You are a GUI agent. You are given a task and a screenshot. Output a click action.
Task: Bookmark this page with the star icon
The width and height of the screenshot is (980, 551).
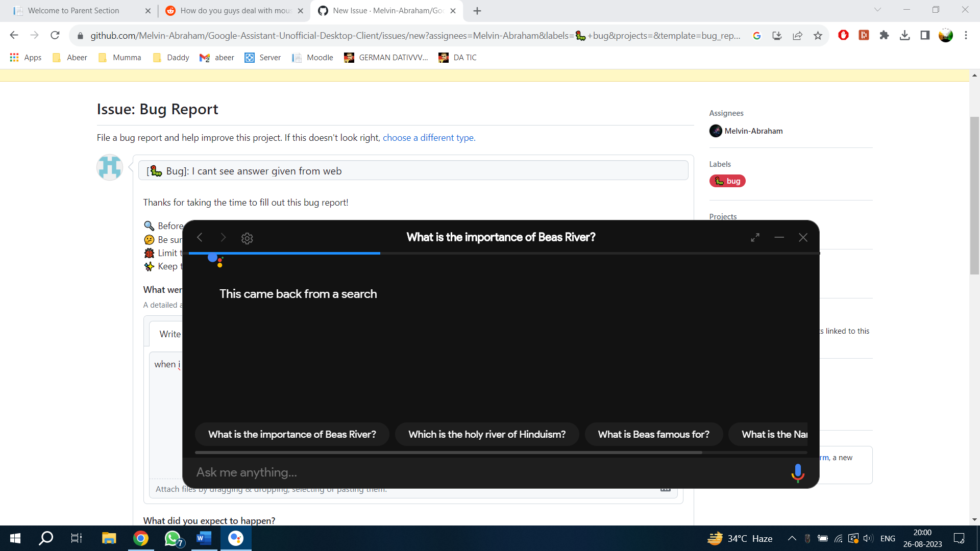tap(818, 35)
